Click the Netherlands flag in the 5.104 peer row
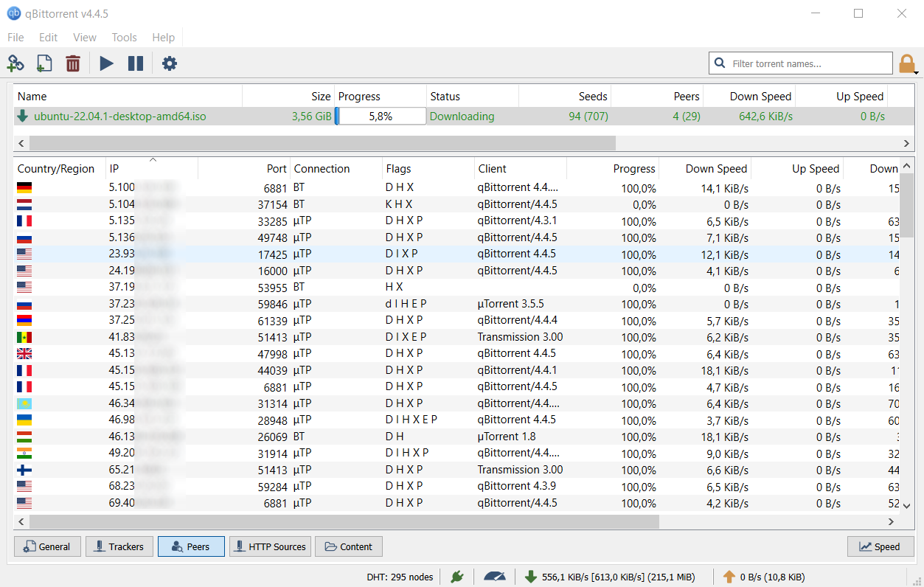Image resolution: width=924 pixels, height=587 pixels. click(24, 204)
